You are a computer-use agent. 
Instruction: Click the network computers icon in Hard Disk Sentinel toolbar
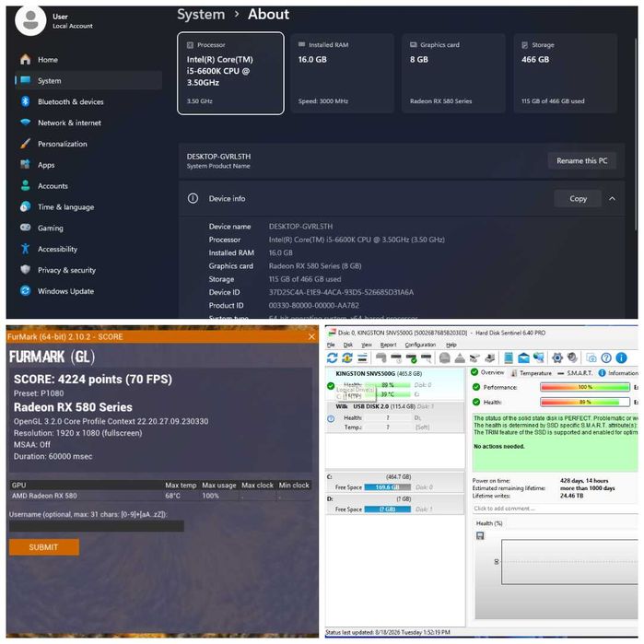(x=538, y=358)
